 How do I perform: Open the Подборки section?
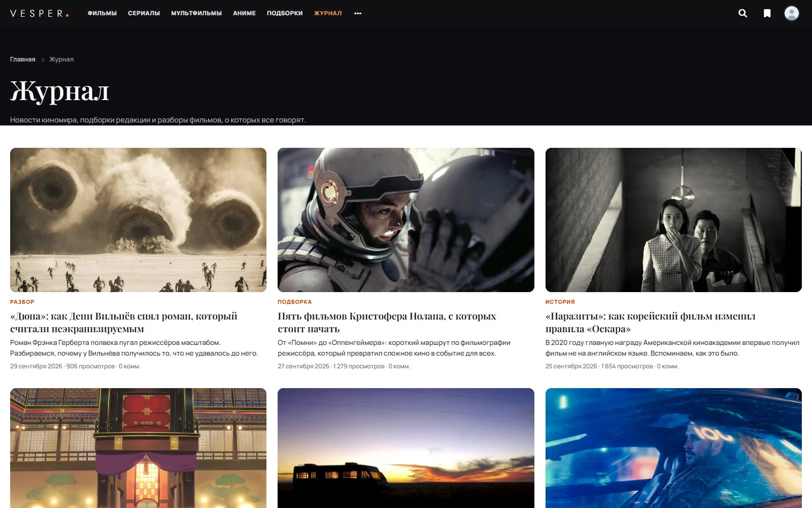[x=285, y=13]
